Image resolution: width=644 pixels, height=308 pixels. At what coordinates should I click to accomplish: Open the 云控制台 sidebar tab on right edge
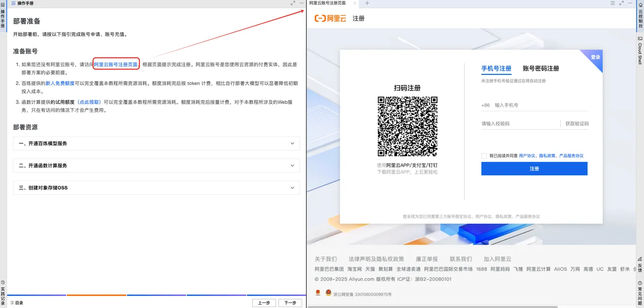640,16
